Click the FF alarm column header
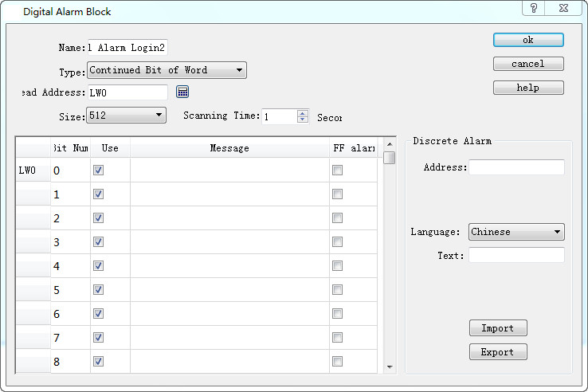The height and width of the screenshot is (392, 588). click(x=354, y=148)
